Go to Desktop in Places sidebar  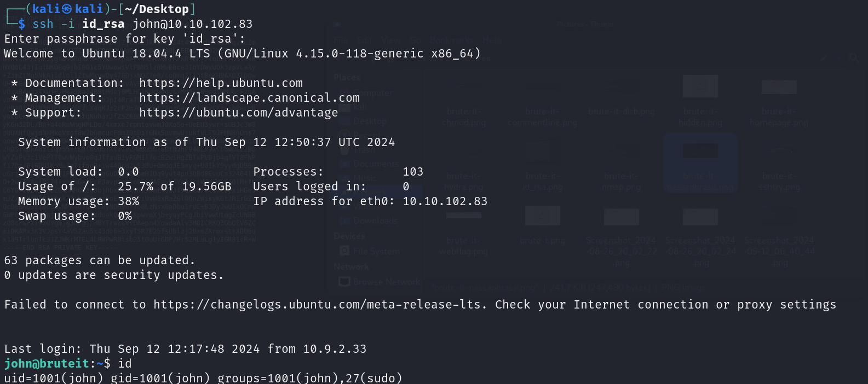pyautogui.click(x=370, y=121)
